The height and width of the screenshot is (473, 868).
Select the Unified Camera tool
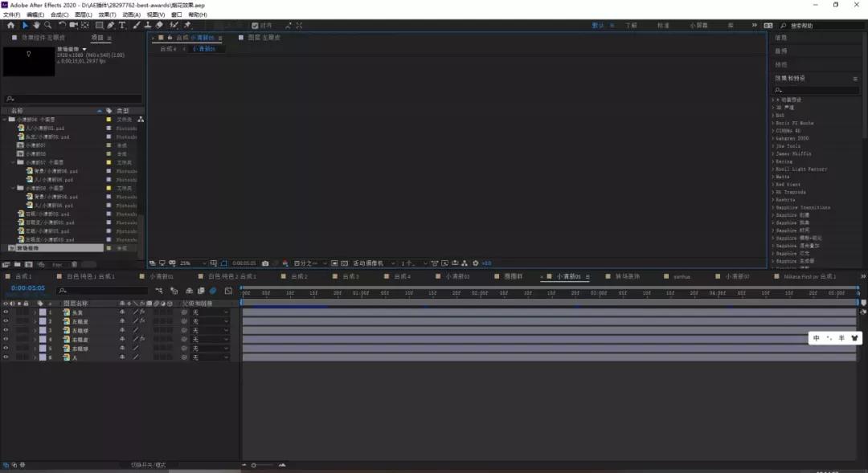tap(74, 26)
